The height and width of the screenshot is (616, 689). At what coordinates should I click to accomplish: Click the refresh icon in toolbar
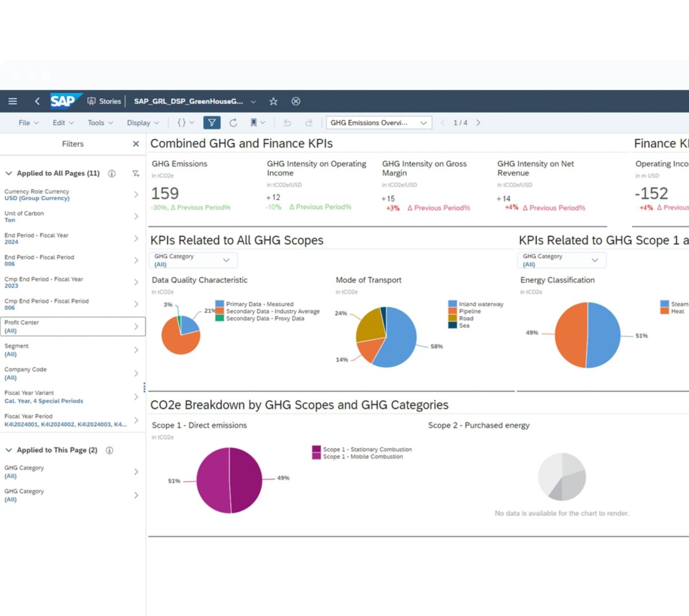[233, 123]
